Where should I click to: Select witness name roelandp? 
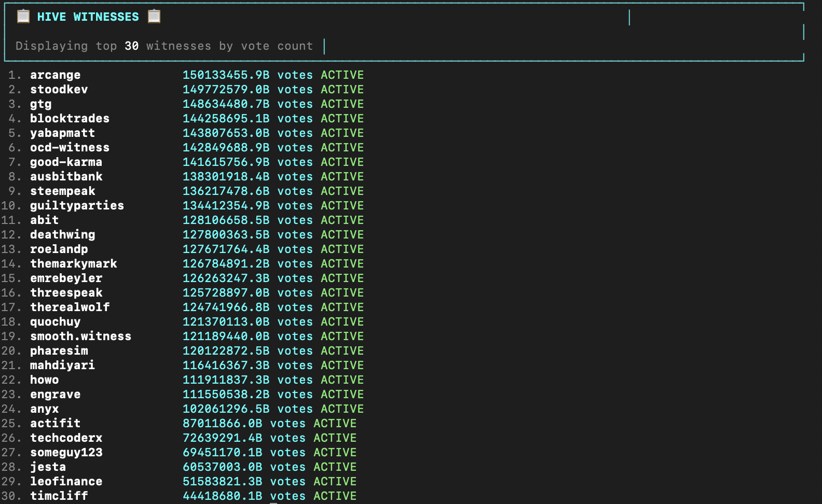coord(59,249)
